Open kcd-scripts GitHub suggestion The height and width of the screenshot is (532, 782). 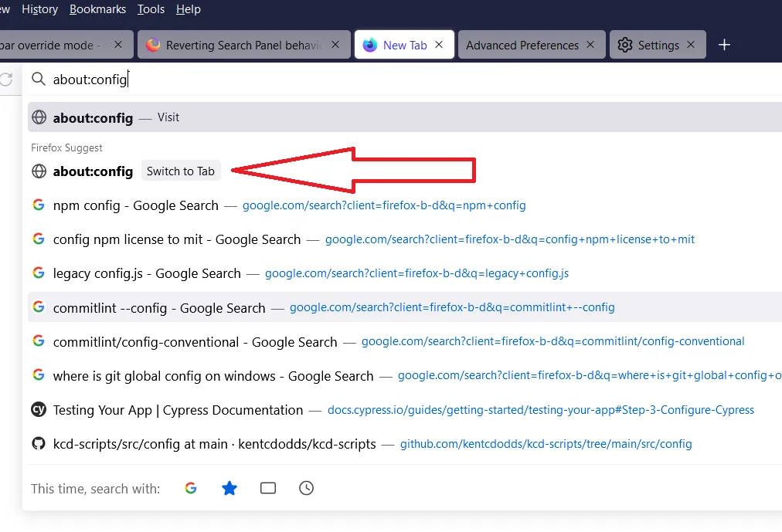[x=214, y=444]
